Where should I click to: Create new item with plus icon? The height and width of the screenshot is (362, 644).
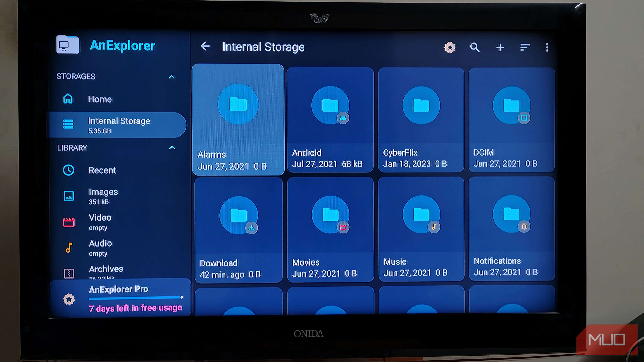tap(500, 47)
